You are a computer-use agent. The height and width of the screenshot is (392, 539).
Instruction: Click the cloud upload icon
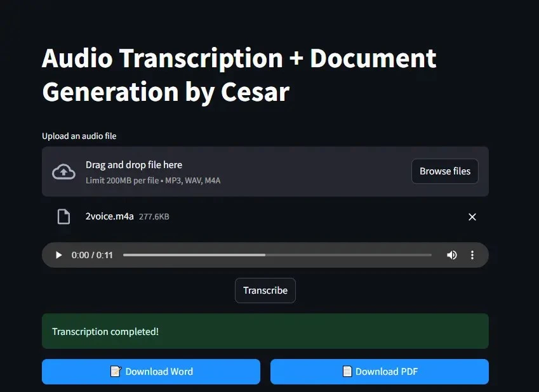(x=63, y=171)
